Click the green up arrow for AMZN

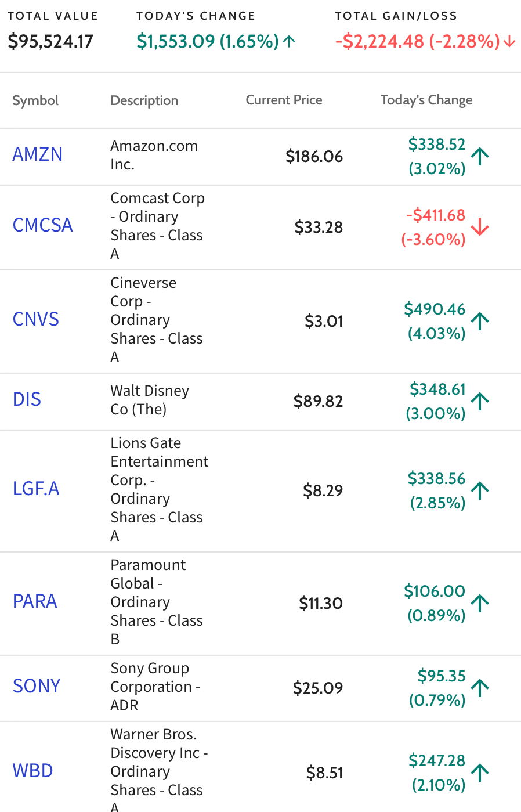tap(480, 156)
